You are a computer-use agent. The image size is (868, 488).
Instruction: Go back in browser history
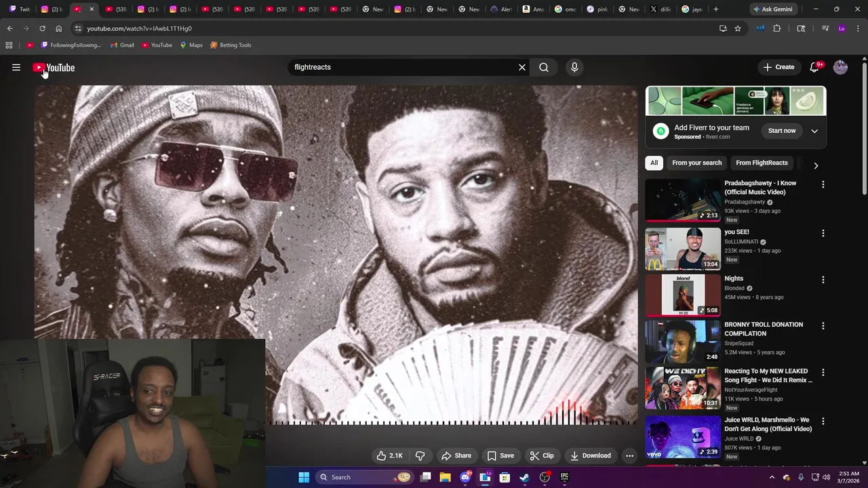[x=9, y=28]
